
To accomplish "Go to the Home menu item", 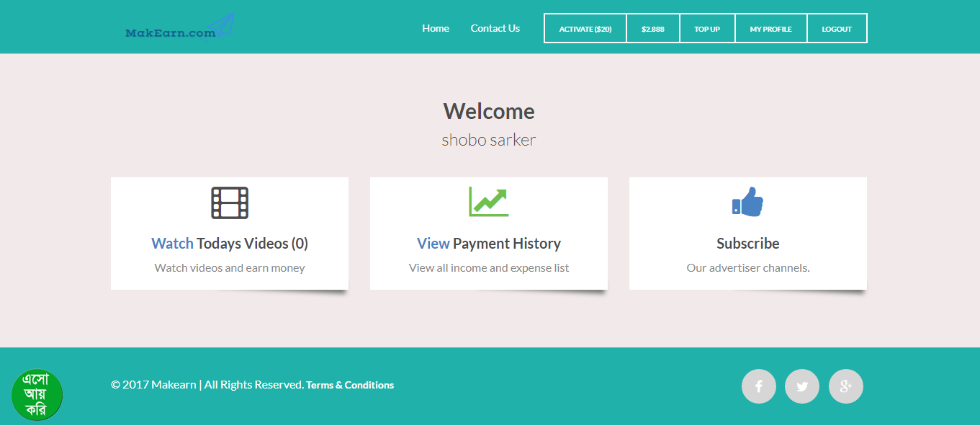I will 436,29.
